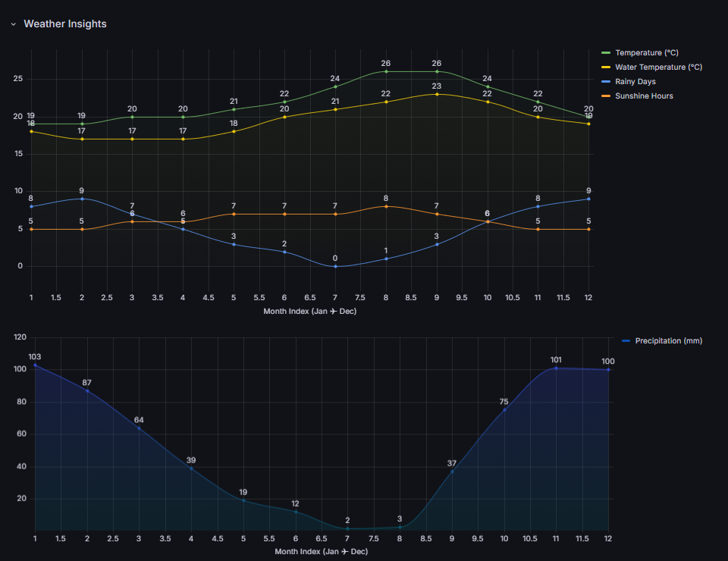Image resolution: width=728 pixels, height=561 pixels.
Task: Click Sunshine Hours orange legend color swatch
Action: (x=605, y=96)
